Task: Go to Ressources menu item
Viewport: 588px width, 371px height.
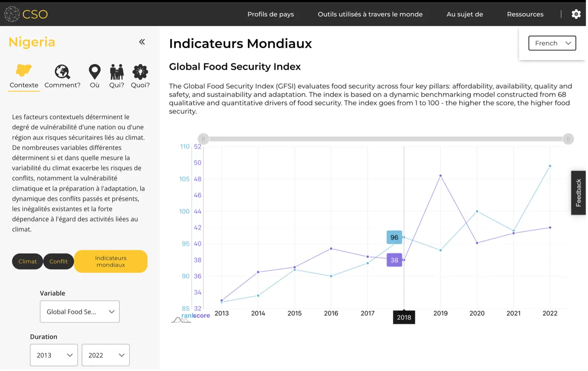Action: coord(525,14)
